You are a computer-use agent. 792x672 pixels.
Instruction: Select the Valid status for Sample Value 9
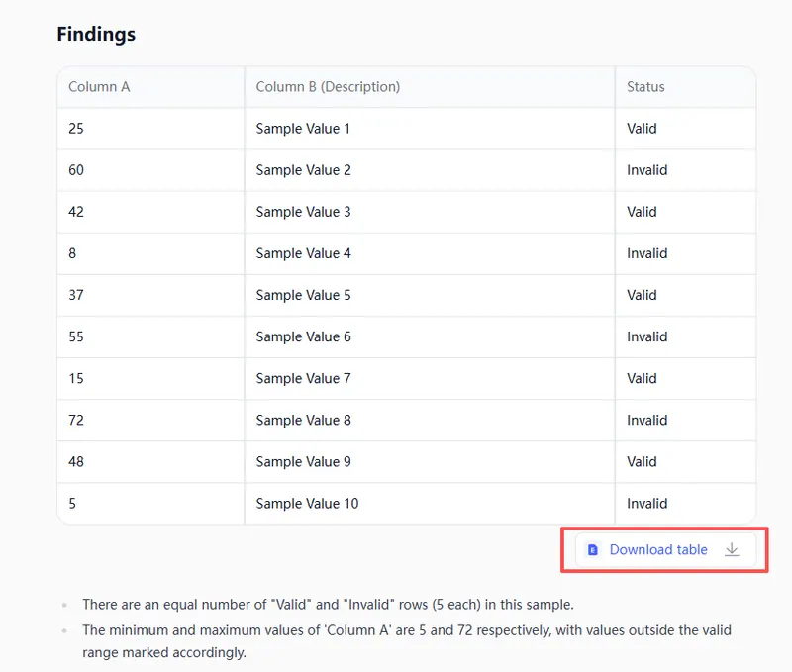(642, 462)
